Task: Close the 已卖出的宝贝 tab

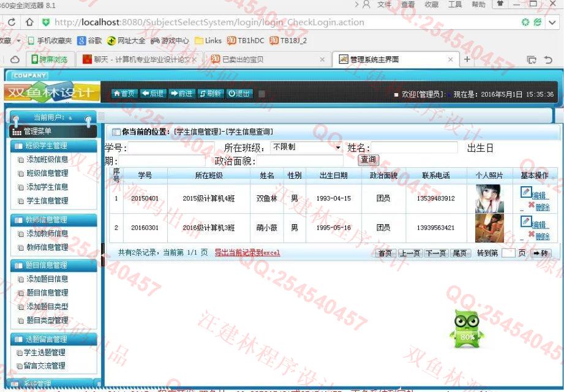Action: click(x=322, y=59)
